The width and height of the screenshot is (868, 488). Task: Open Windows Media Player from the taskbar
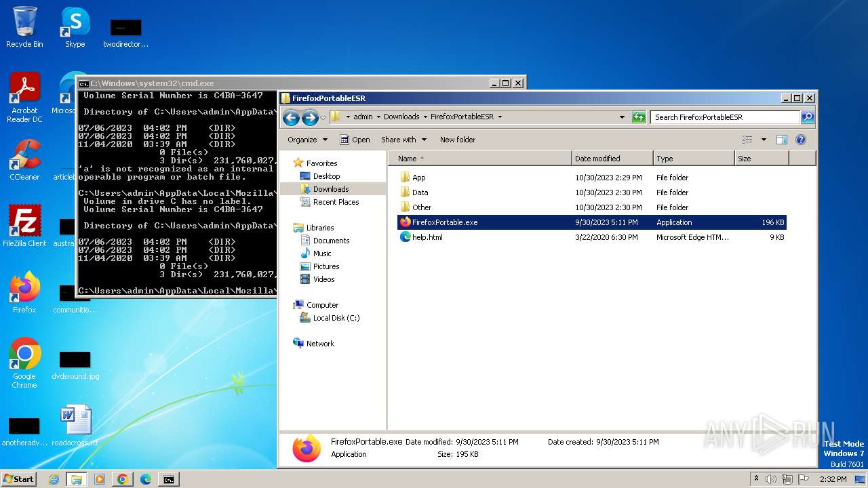click(99, 479)
